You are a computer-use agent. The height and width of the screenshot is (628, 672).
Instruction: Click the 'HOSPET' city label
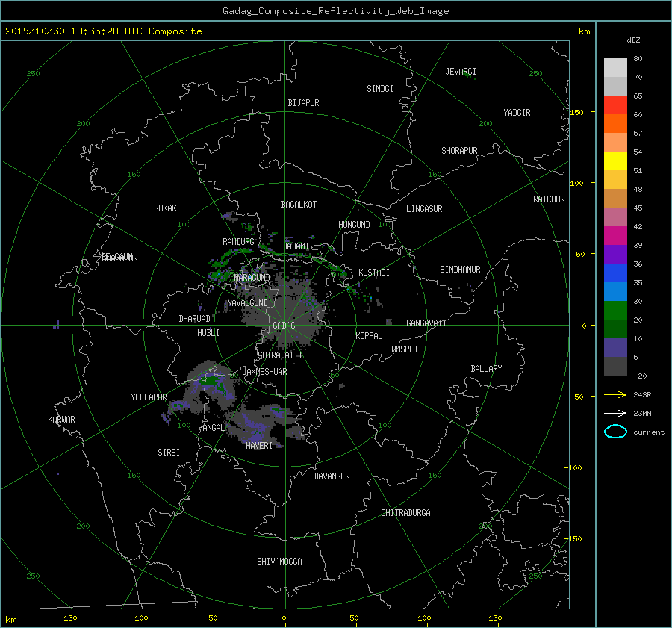coord(405,349)
